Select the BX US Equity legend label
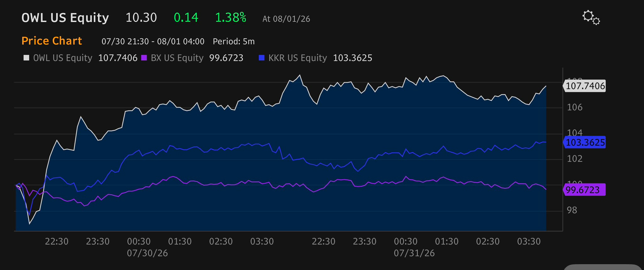Screen dimensions: 644x270 click(177, 58)
